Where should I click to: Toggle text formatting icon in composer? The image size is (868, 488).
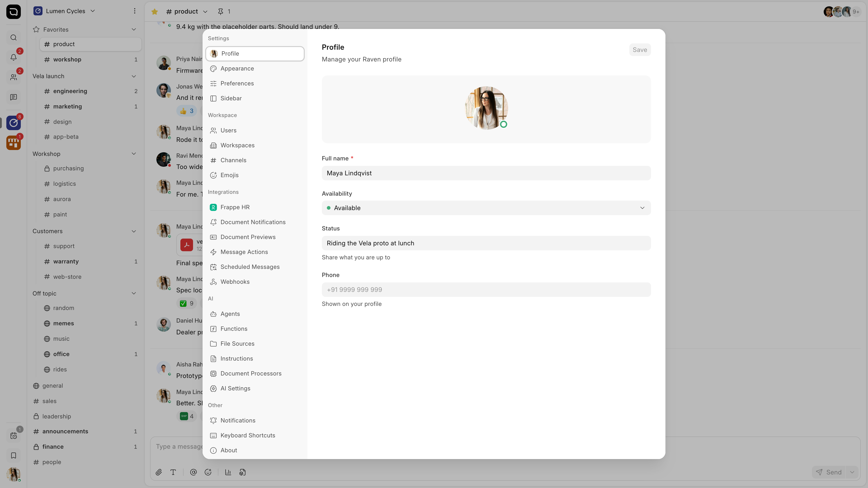(173, 472)
